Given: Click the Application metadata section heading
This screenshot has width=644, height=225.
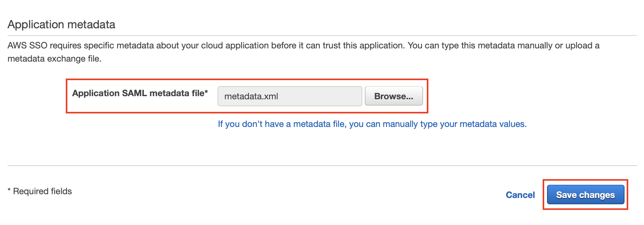Looking at the screenshot, I should 61,25.
